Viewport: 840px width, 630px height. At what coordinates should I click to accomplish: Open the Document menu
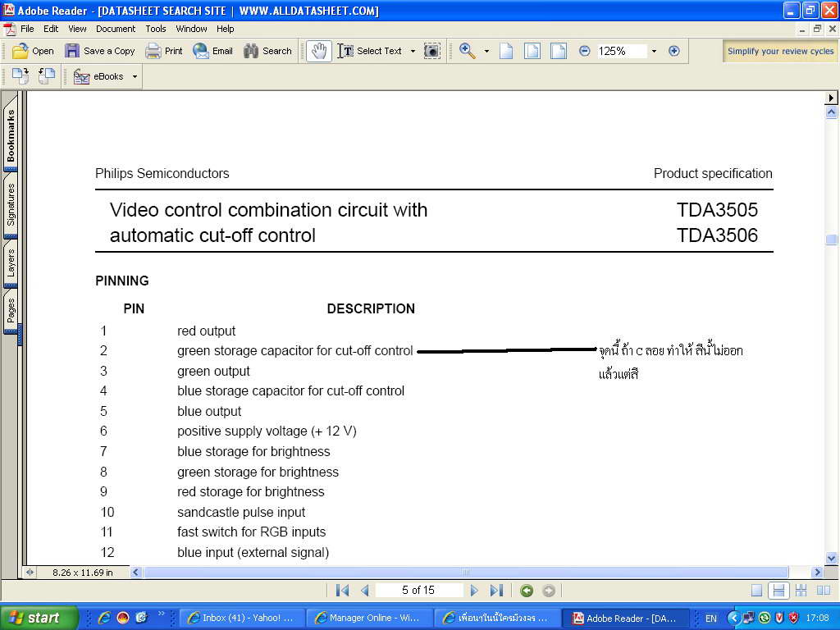click(116, 29)
